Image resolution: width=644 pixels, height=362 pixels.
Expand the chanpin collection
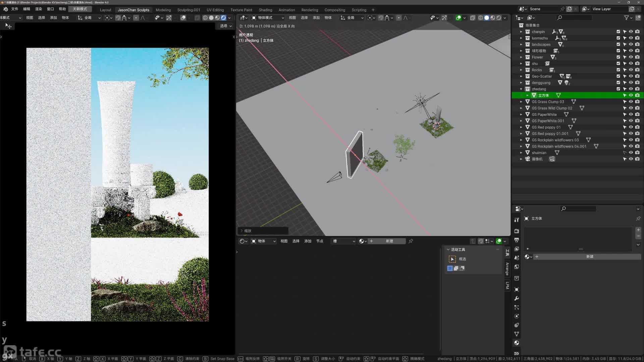coord(521,32)
